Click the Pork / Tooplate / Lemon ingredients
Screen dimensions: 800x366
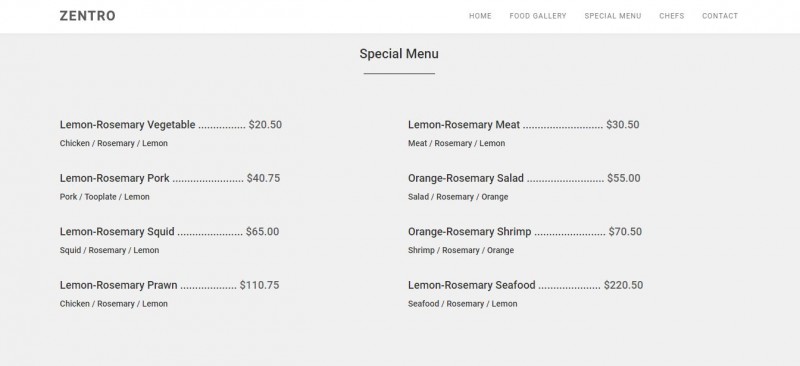pos(105,197)
